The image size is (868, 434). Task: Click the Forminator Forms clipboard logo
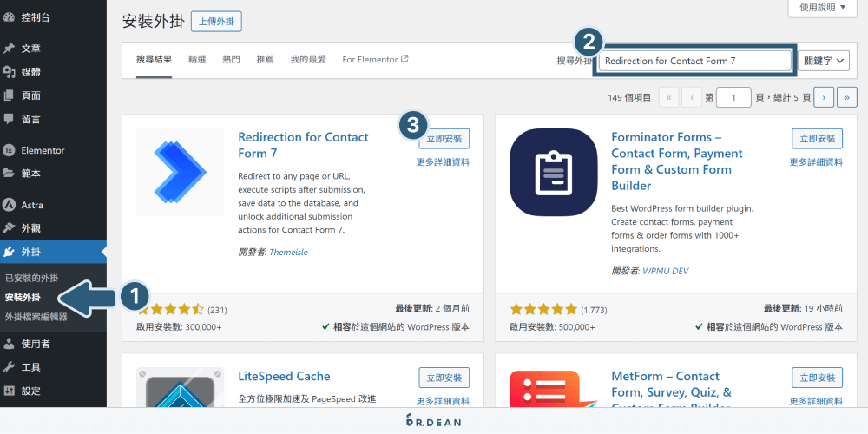click(554, 172)
